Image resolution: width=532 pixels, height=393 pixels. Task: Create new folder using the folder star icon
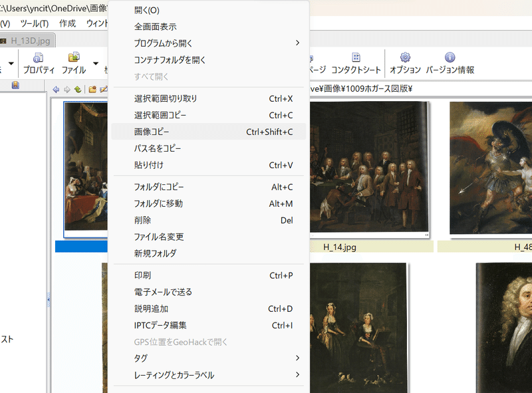[92, 89]
